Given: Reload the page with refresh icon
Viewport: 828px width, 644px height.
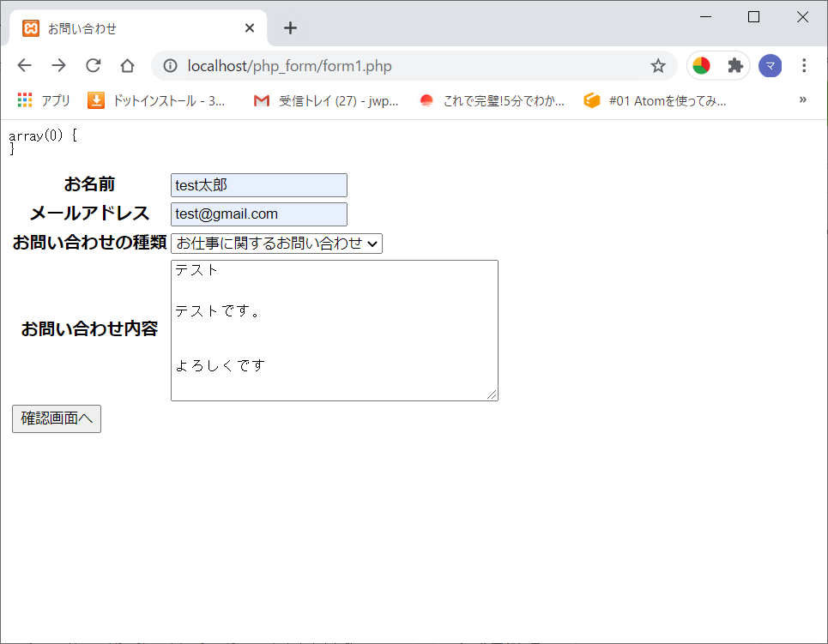Looking at the screenshot, I should point(94,65).
